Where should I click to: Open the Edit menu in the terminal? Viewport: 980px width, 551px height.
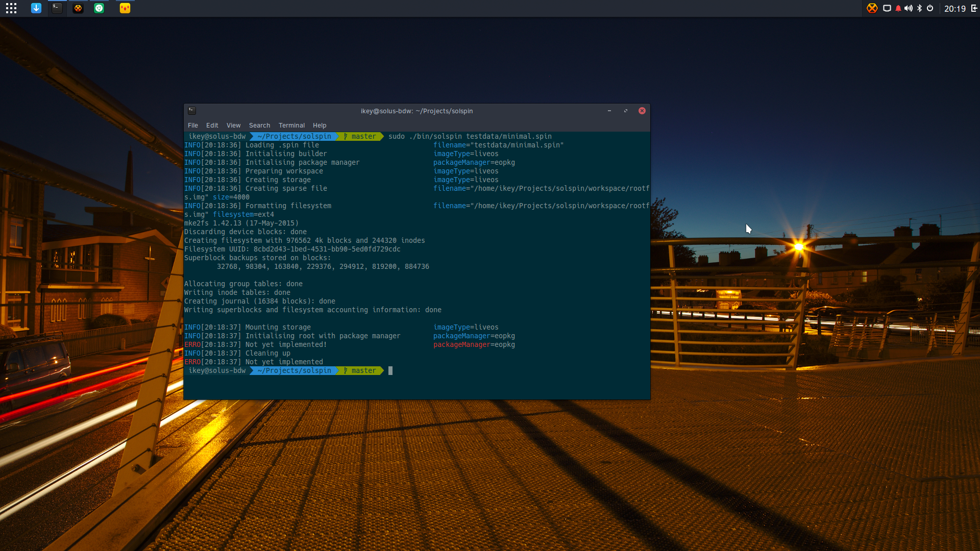tap(212, 126)
